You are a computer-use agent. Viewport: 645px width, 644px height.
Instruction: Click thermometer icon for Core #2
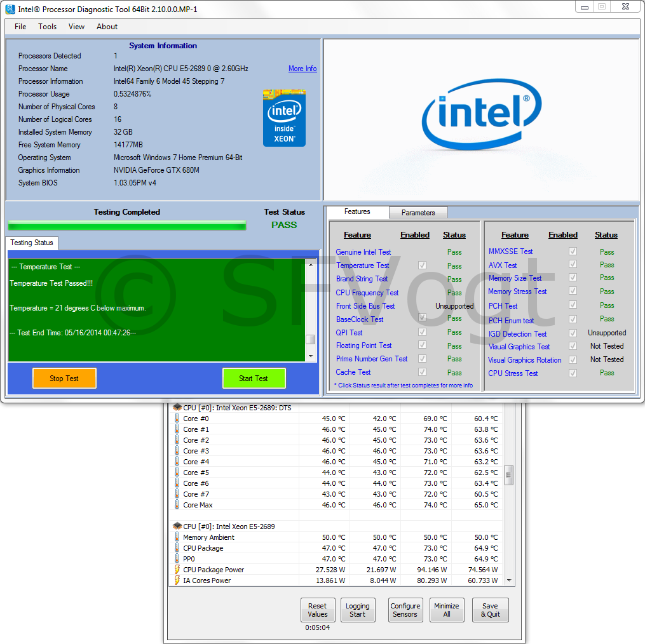click(x=177, y=439)
